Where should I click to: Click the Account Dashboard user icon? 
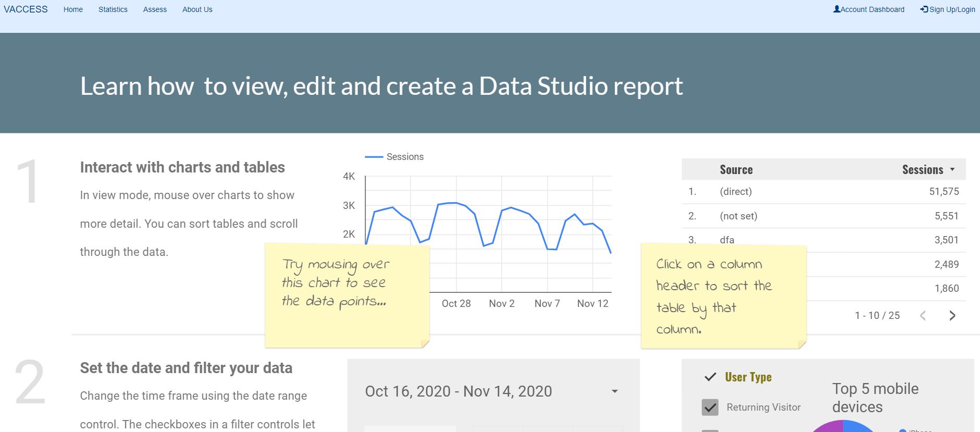[837, 9]
